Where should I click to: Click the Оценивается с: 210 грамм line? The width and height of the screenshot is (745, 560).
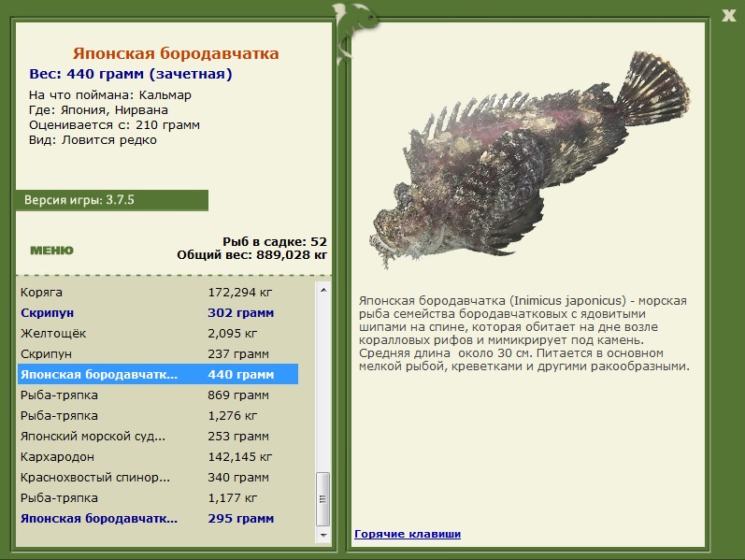(114, 125)
